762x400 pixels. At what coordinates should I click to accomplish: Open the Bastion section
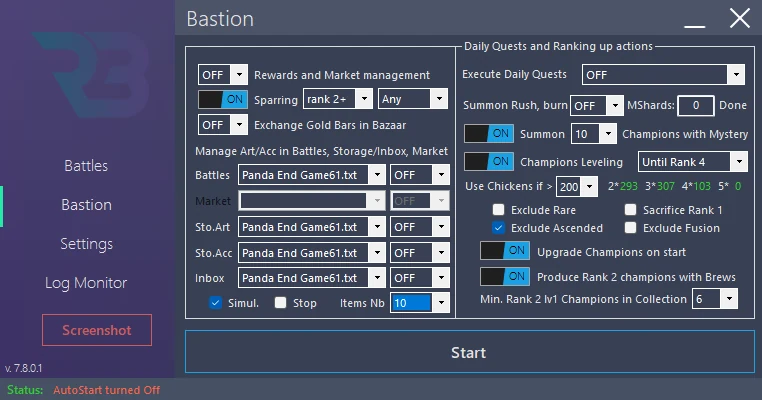point(87,205)
